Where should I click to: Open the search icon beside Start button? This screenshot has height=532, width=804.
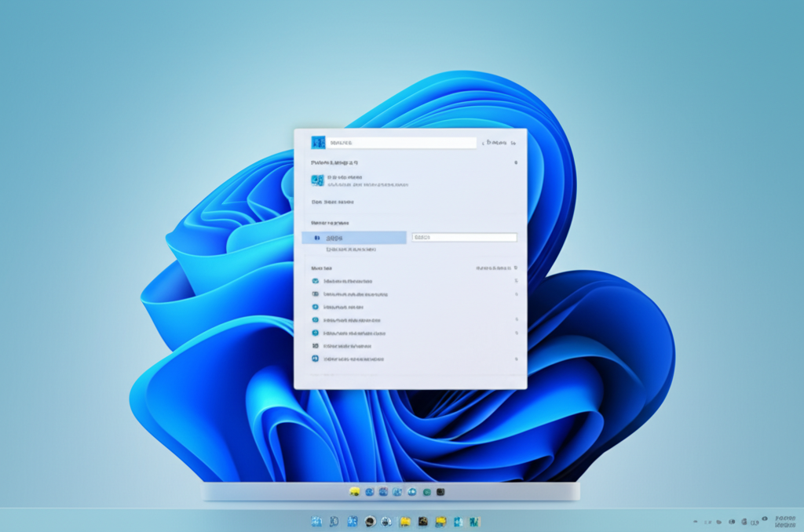tap(334, 521)
